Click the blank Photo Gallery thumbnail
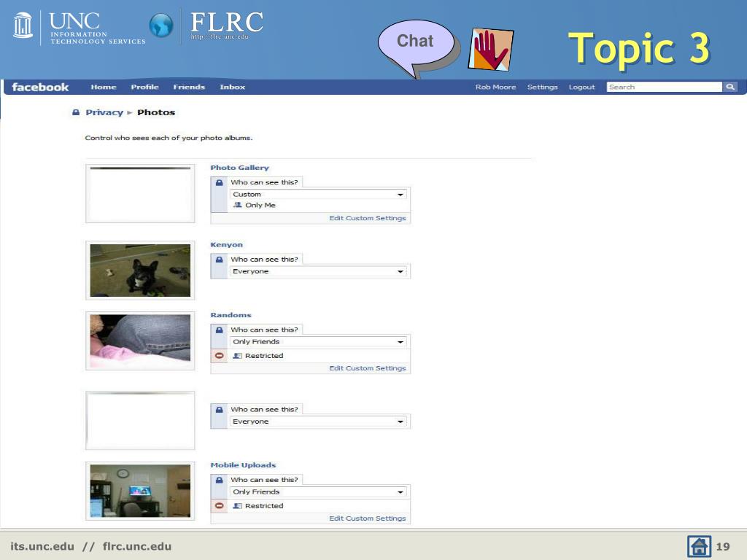 (140, 193)
